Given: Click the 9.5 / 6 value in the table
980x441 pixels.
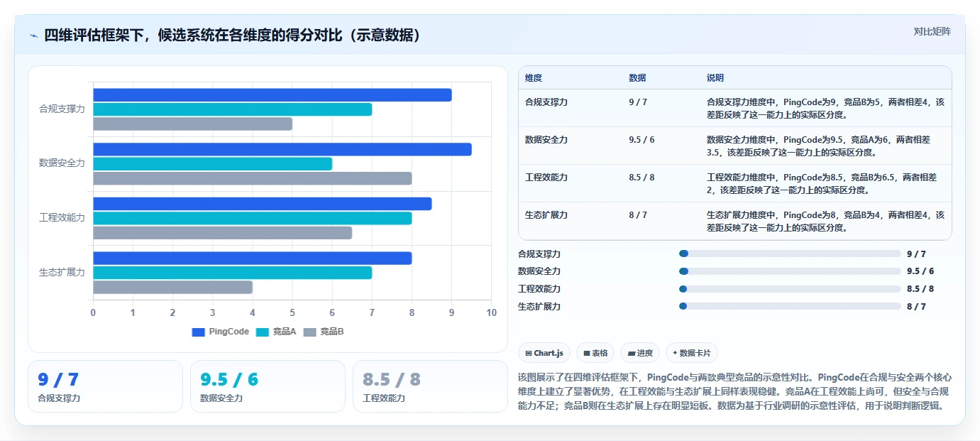Looking at the screenshot, I should [642, 140].
